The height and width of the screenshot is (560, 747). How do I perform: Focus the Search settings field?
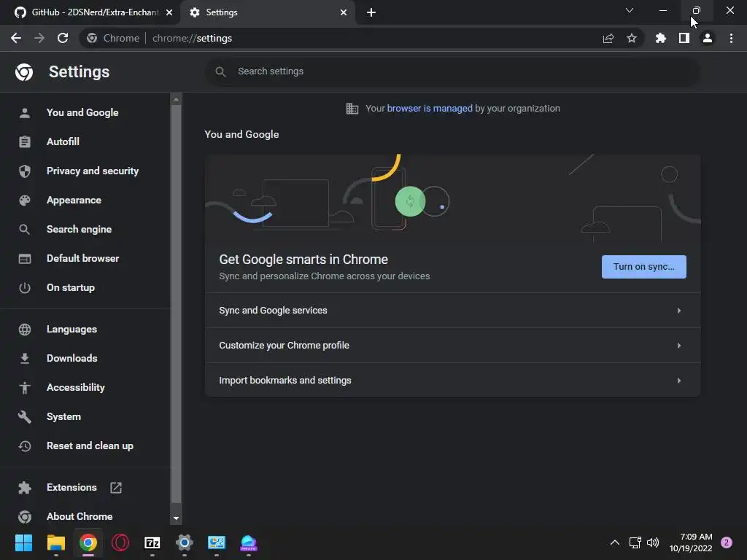coord(452,71)
